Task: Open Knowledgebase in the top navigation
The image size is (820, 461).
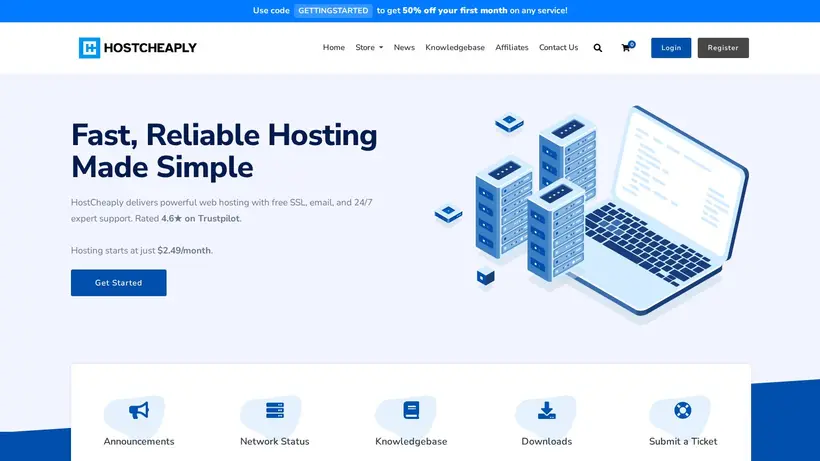Action: click(455, 48)
